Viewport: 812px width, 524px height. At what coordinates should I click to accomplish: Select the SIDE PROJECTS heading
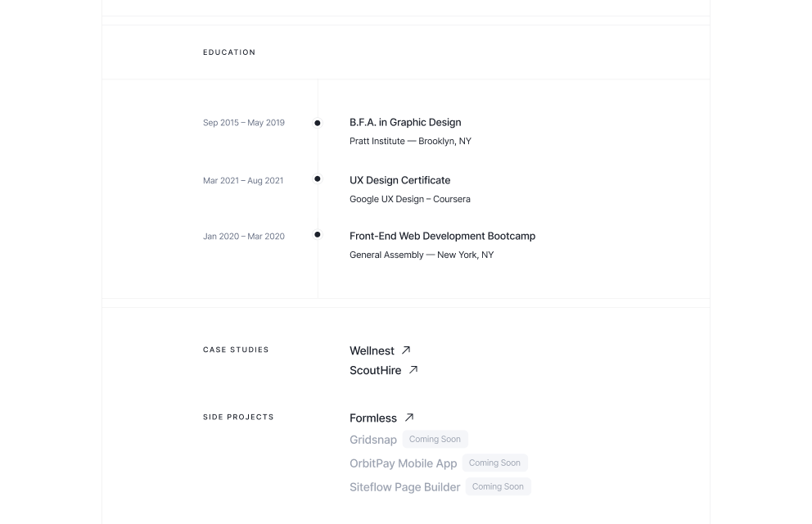click(x=238, y=417)
